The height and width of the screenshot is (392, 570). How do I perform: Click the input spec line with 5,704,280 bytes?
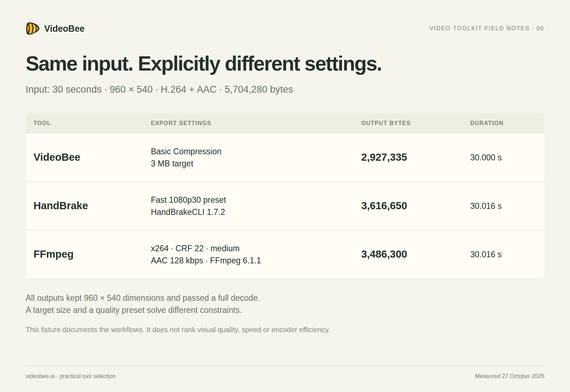pyautogui.click(x=159, y=89)
